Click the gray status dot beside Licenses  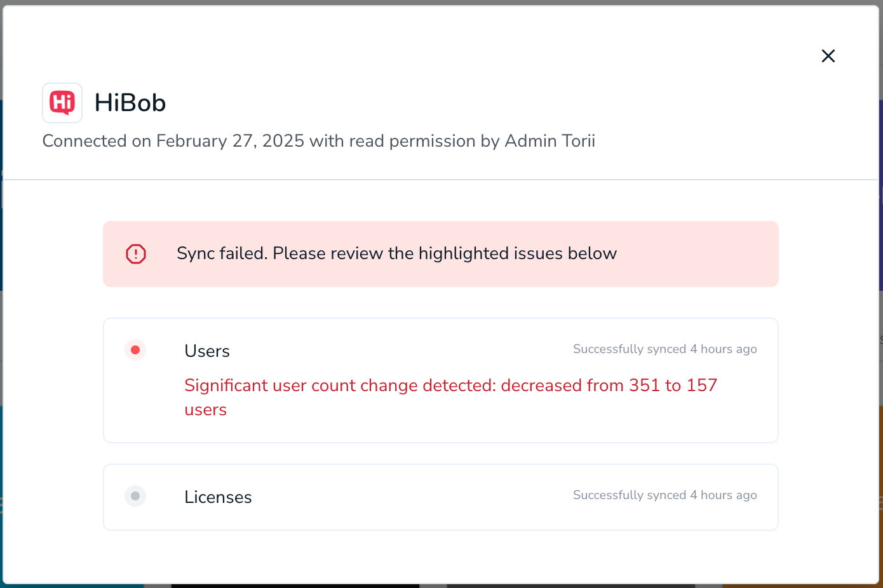coord(135,496)
